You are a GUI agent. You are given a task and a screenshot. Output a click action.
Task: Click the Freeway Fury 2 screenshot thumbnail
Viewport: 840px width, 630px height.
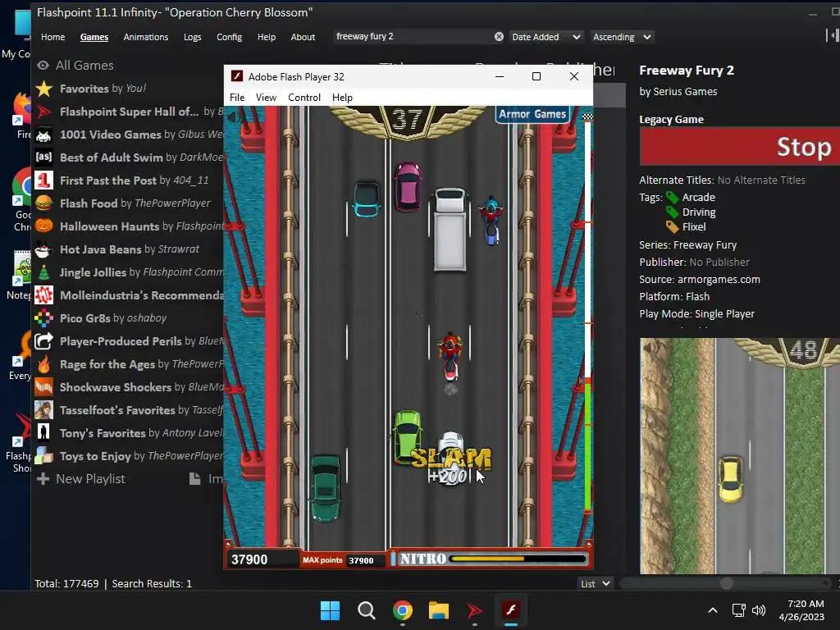[740, 456]
